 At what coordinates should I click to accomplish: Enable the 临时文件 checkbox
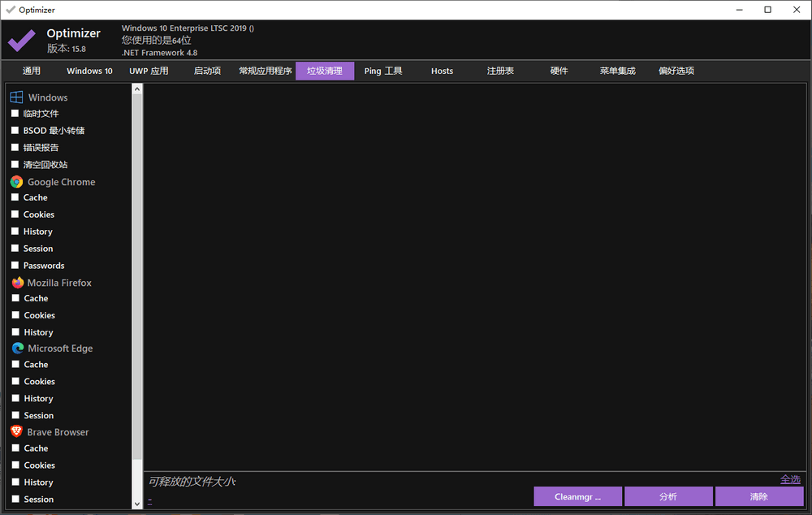click(x=14, y=114)
